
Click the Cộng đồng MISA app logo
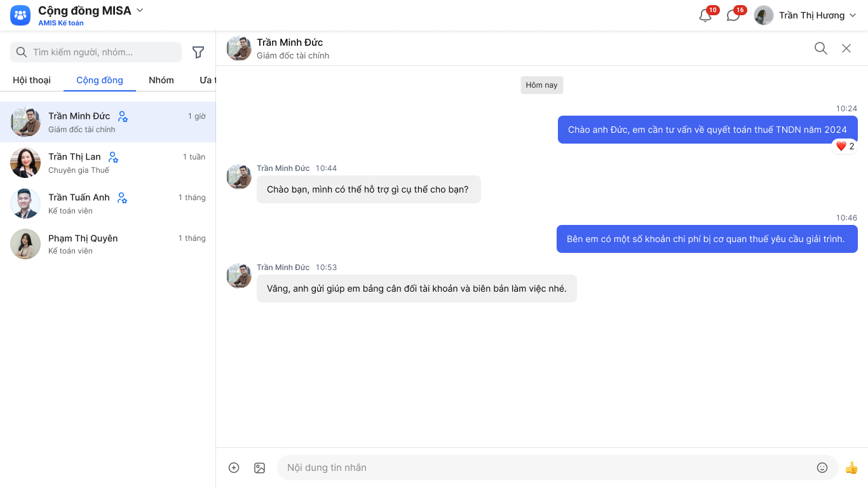[20, 15]
